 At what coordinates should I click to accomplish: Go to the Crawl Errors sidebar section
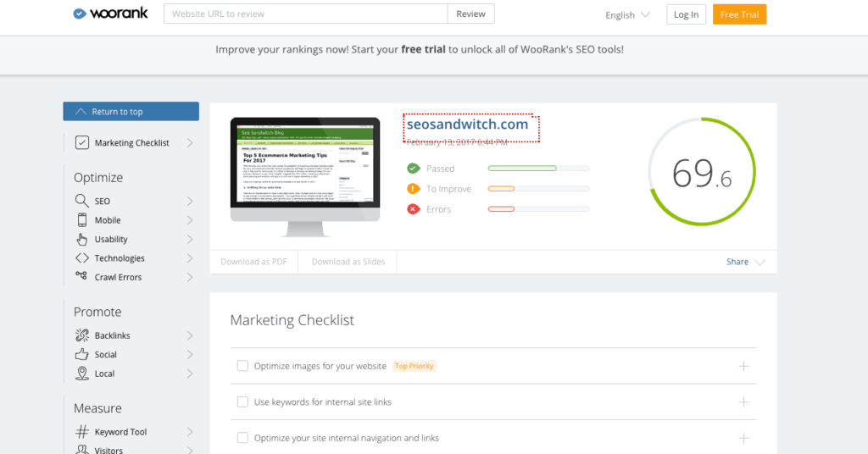tap(131, 277)
